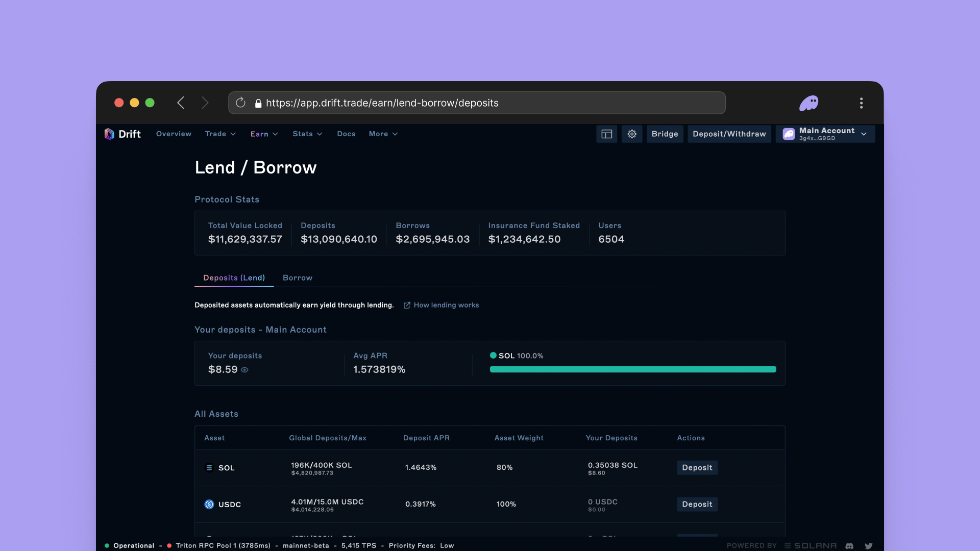Click the browser address bar URL
Screen dimensions: 980x551
pos(383,103)
